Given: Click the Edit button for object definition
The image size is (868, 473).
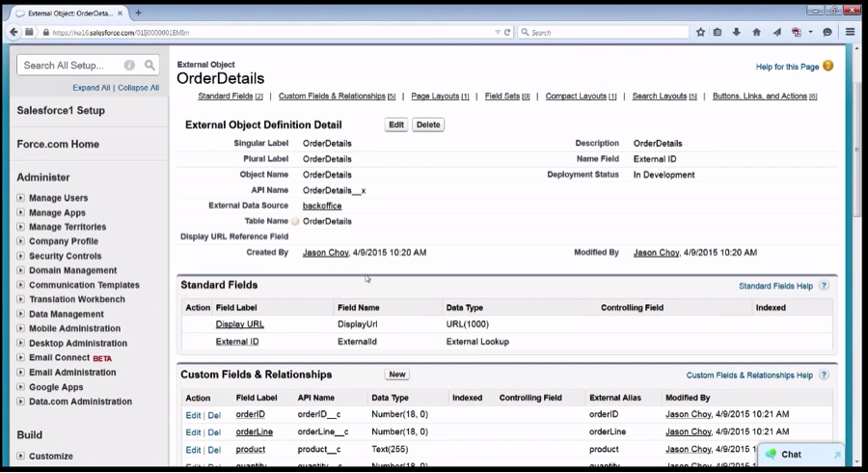Looking at the screenshot, I should 396,125.
